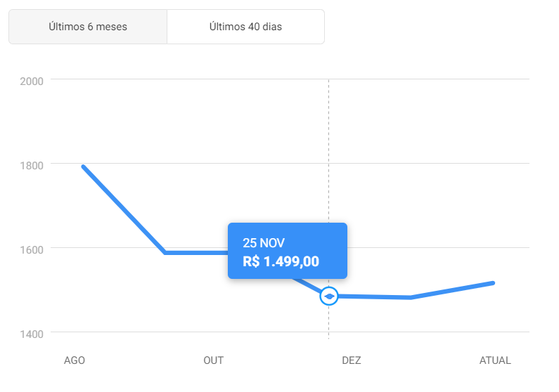Select the Últimos 6 meses tab
Screen dimensions: 559x392
pyautogui.click(x=88, y=27)
